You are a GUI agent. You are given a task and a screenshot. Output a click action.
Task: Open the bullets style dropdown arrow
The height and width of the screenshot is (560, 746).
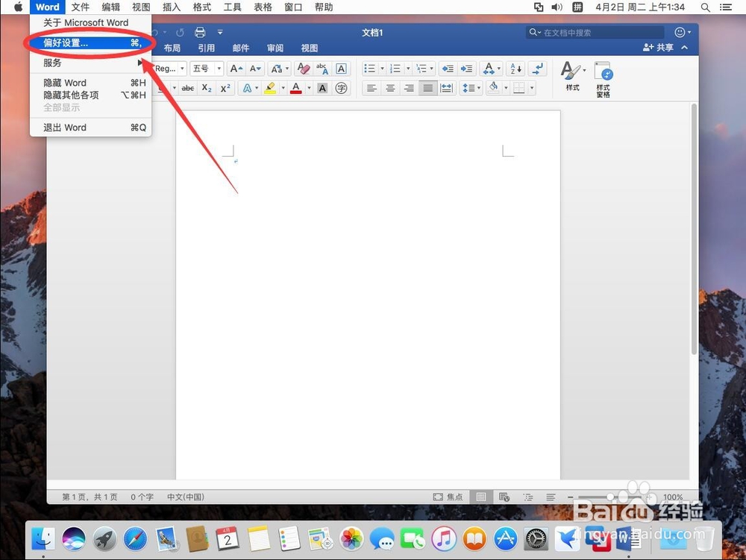tap(382, 69)
